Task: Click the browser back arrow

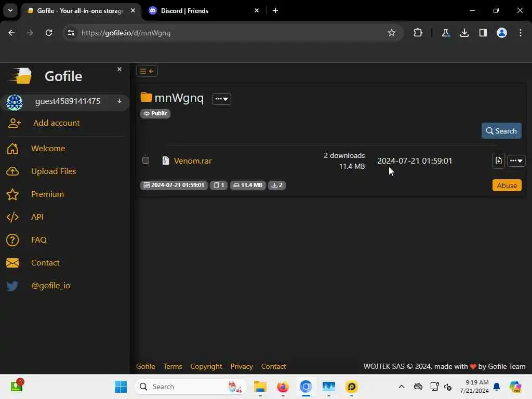Action: point(11,33)
